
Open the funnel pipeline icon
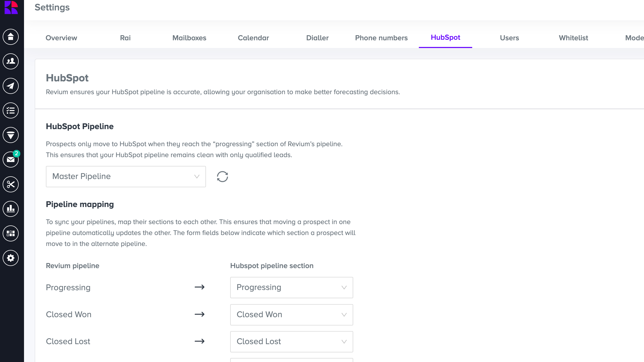pos(11,135)
